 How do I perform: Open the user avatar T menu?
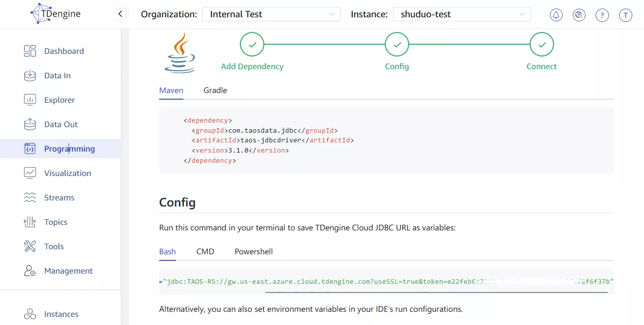click(625, 15)
